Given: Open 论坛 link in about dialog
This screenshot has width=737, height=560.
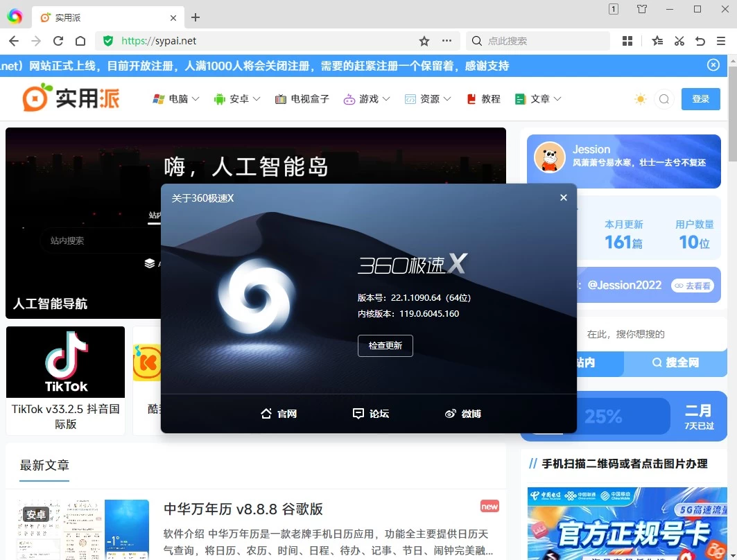Looking at the screenshot, I should [371, 414].
